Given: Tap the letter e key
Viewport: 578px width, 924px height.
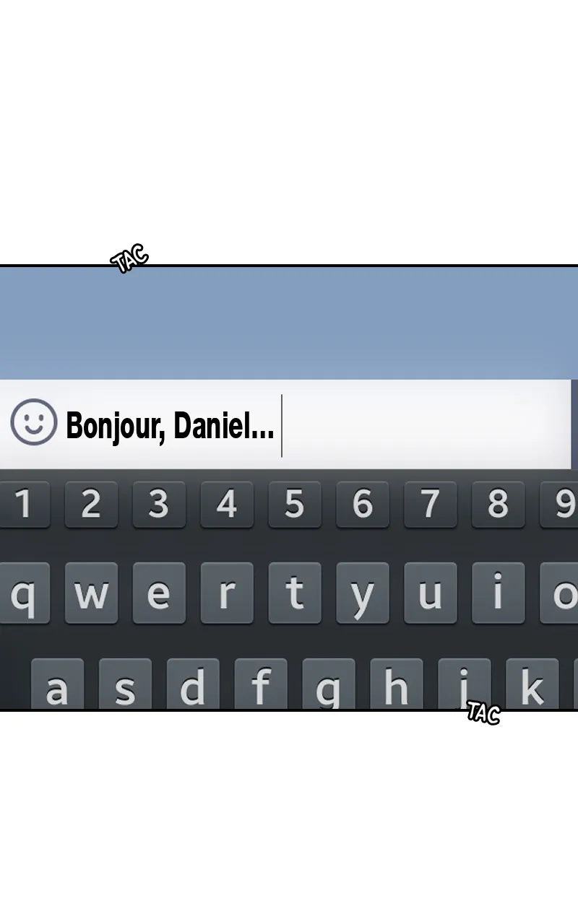Looking at the screenshot, I should point(159,593).
